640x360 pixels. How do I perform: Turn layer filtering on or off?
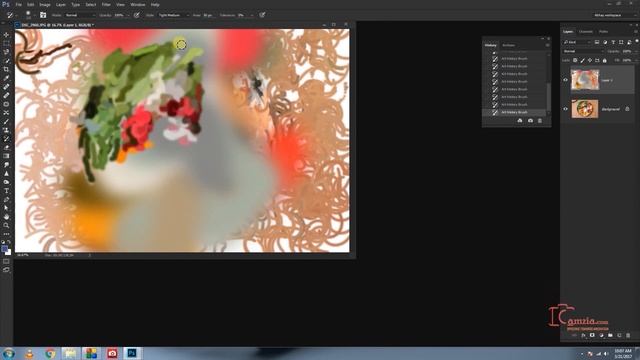point(637,42)
